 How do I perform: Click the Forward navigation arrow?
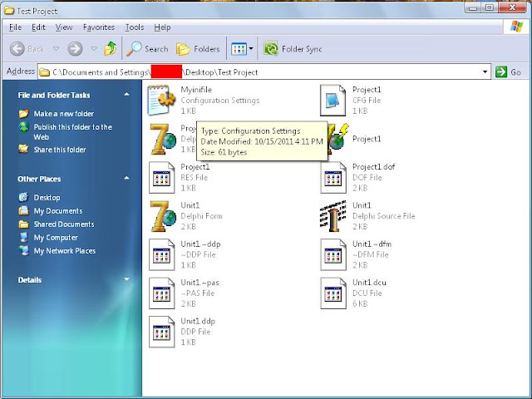coord(75,49)
